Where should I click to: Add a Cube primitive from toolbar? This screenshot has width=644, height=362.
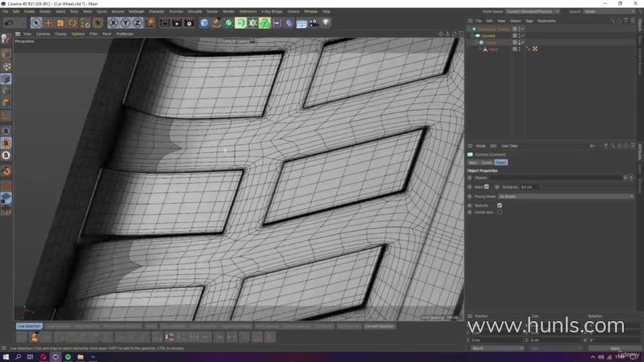(x=205, y=23)
